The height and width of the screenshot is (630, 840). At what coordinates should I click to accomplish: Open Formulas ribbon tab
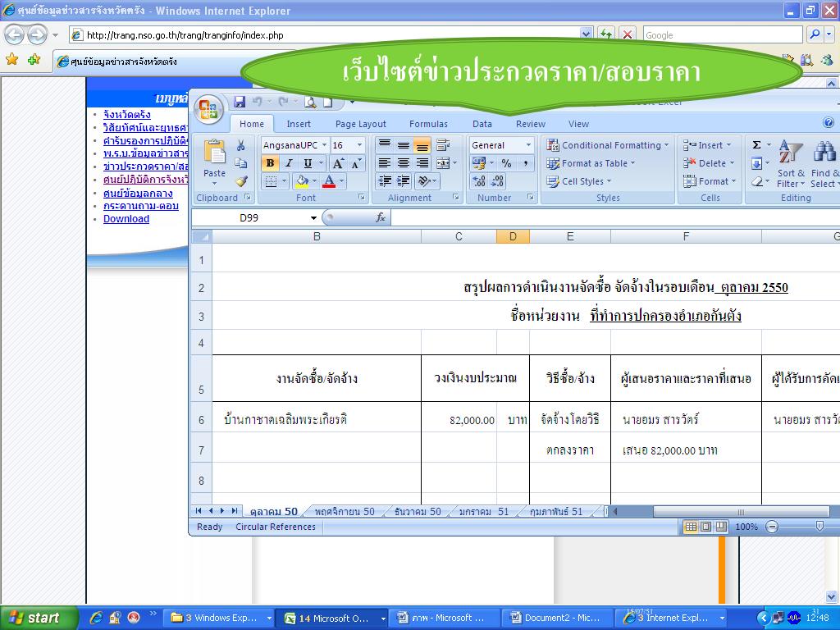pyautogui.click(x=428, y=124)
